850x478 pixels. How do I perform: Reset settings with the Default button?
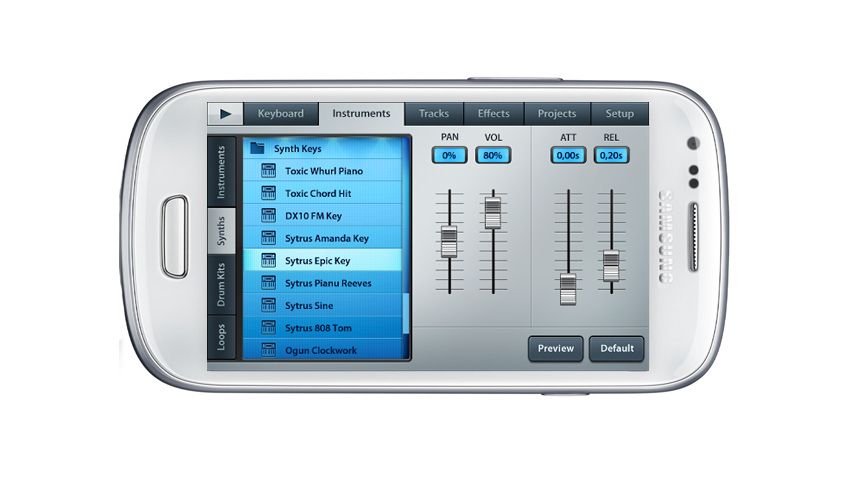click(616, 348)
